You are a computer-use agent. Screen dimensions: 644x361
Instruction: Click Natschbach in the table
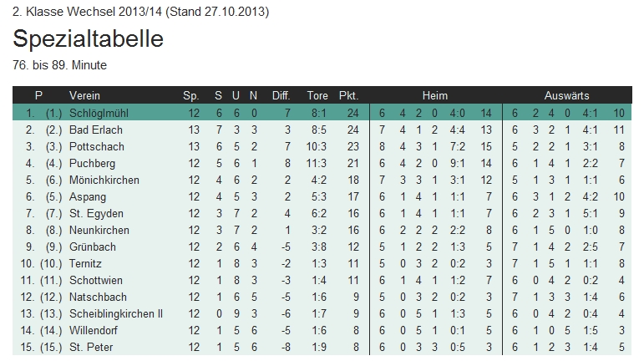point(98,297)
